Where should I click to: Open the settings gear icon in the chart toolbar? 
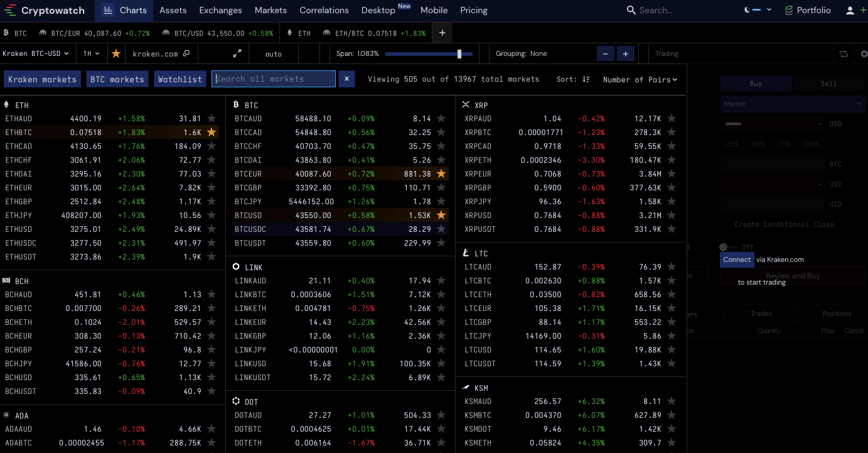tap(864, 54)
